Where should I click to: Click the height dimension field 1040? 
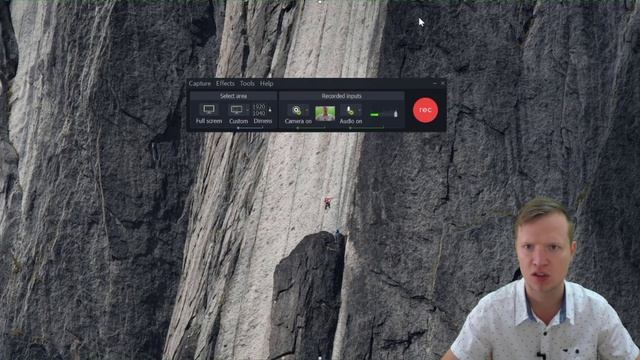coord(259,113)
